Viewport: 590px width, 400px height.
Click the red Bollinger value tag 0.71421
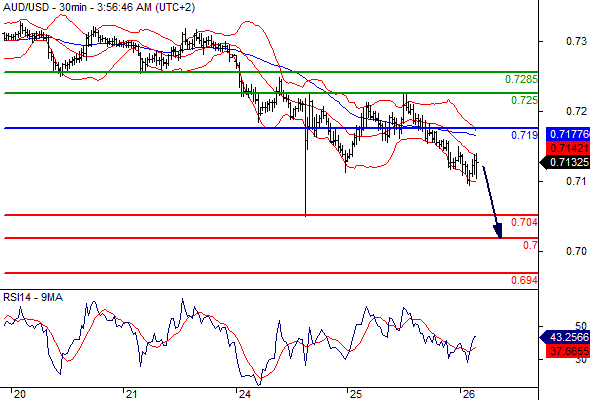click(568, 148)
